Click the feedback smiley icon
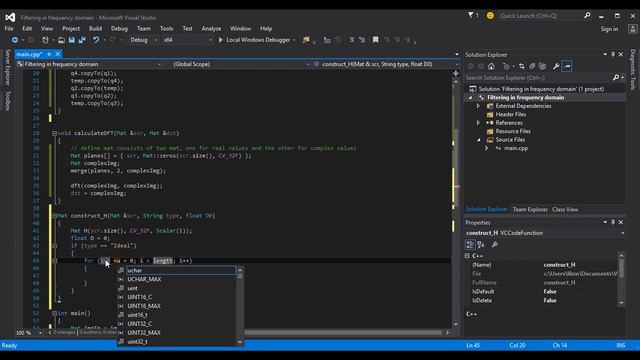640x360 pixels. (x=490, y=16)
